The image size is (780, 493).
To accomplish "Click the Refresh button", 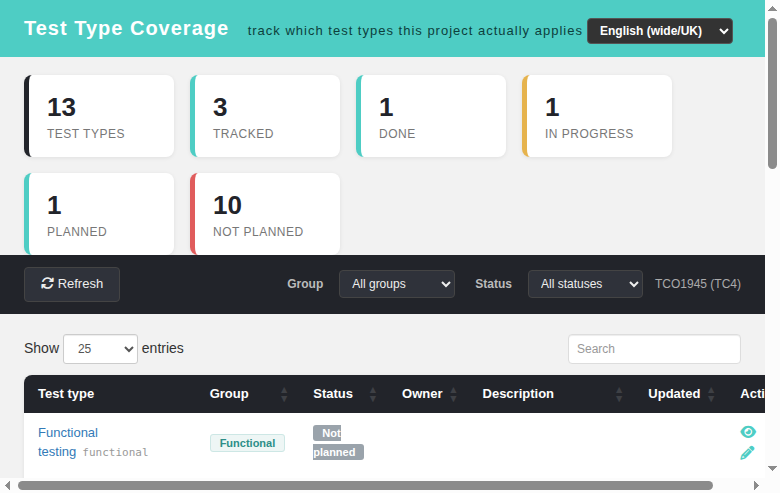I will tap(72, 284).
